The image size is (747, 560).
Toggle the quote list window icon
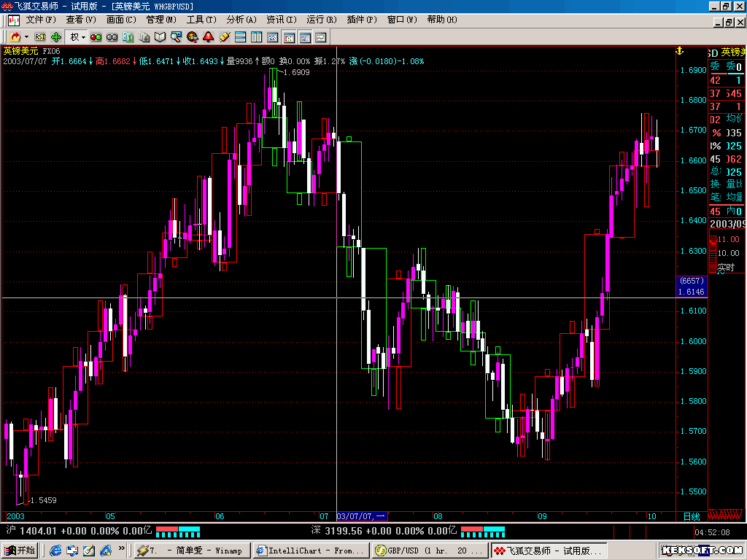[305, 37]
